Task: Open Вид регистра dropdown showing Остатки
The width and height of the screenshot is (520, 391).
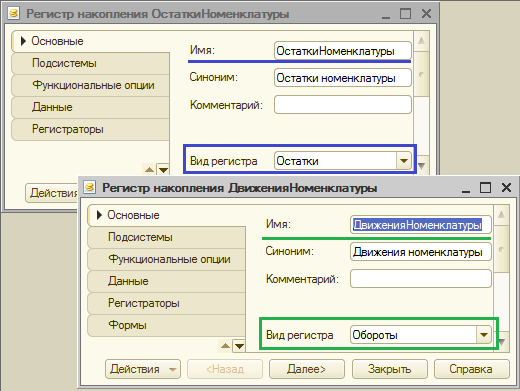Action: click(x=404, y=161)
